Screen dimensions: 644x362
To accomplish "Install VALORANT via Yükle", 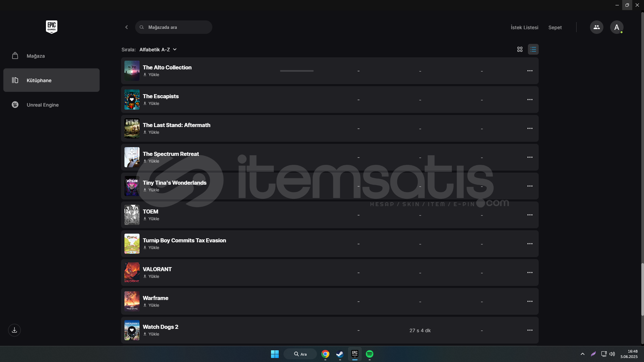I will tap(151, 277).
